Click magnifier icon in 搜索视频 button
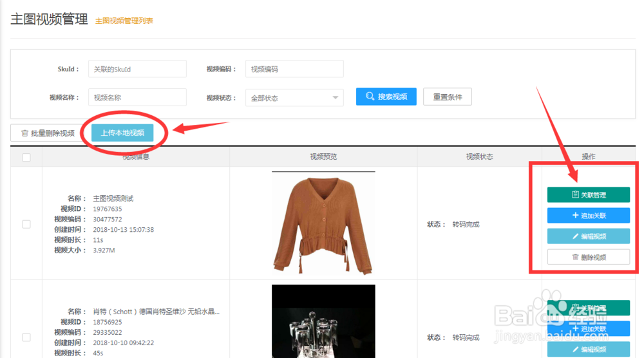 (x=370, y=96)
